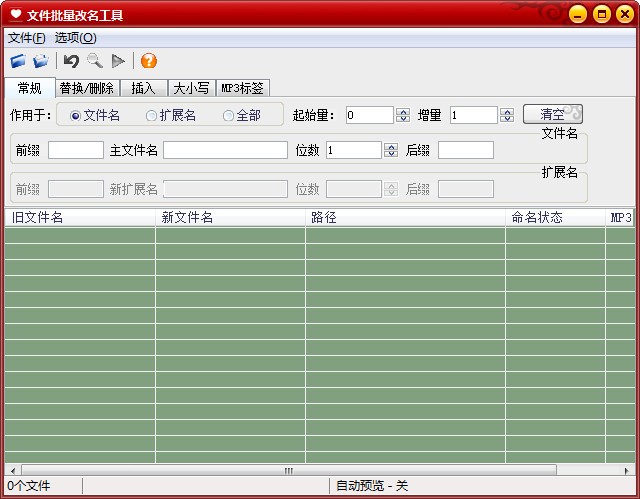Click the heart app icon in title bar
The width and height of the screenshot is (640, 499).
pyautogui.click(x=16, y=15)
